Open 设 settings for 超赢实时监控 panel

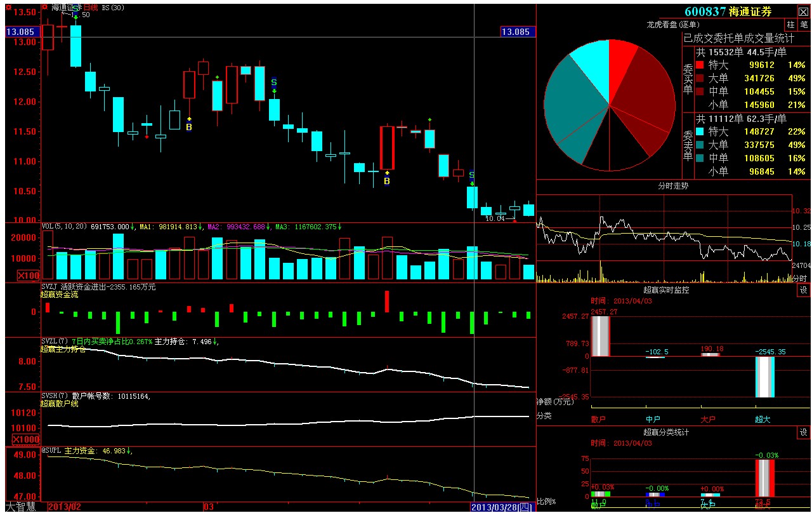(x=804, y=290)
